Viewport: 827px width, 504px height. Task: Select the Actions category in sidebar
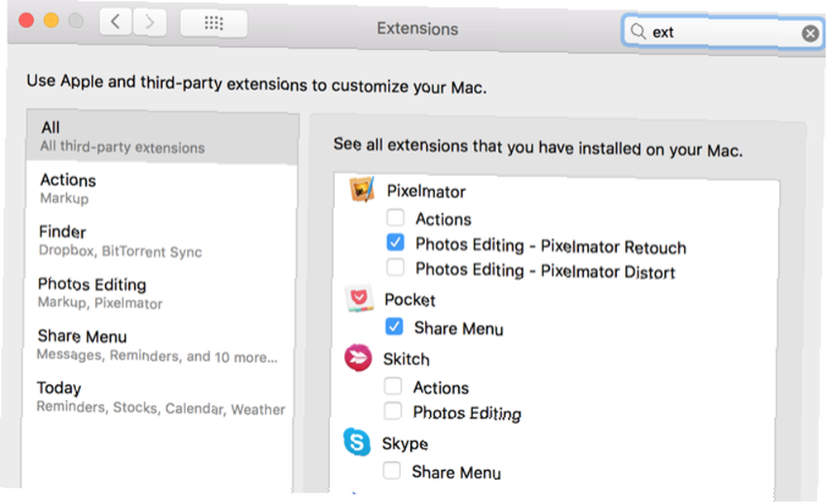(161, 188)
